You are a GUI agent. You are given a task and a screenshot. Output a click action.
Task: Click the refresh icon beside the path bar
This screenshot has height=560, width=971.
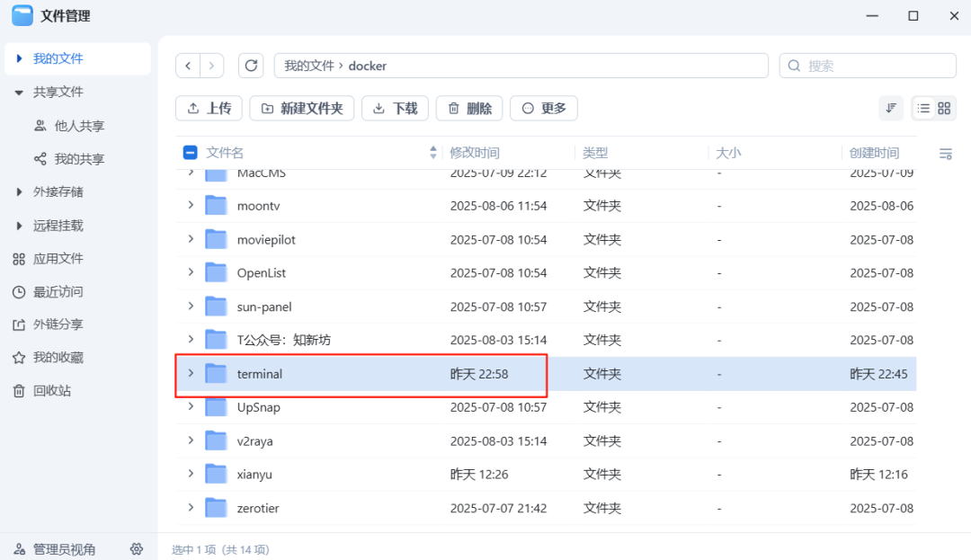click(x=251, y=66)
